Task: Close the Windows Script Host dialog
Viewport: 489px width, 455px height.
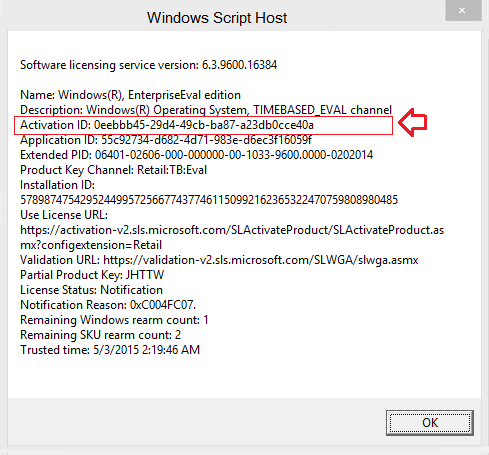Action: point(463,11)
